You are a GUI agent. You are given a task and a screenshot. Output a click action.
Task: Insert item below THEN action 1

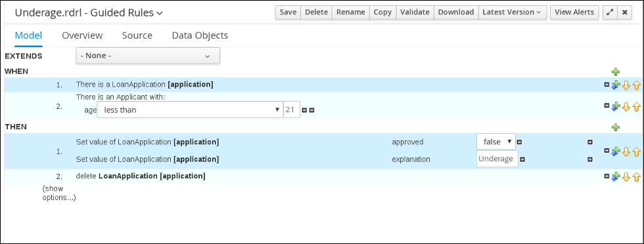pyautogui.click(x=615, y=152)
